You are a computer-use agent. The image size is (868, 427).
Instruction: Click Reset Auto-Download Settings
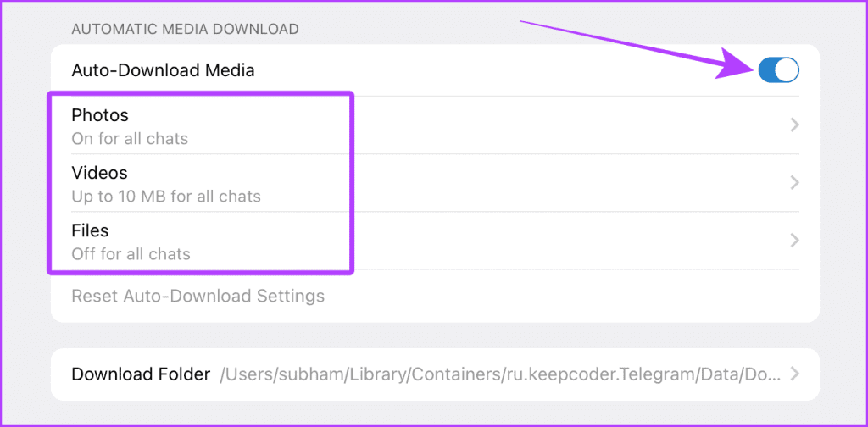click(198, 296)
